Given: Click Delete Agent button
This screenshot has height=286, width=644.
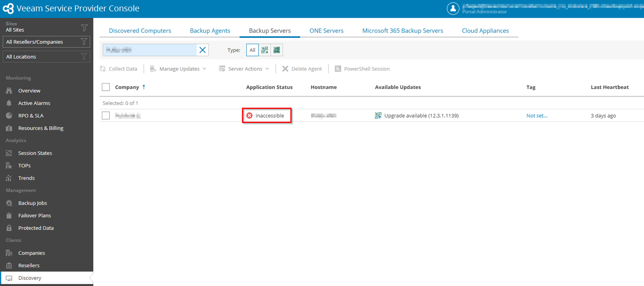Looking at the screenshot, I should (x=302, y=69).
